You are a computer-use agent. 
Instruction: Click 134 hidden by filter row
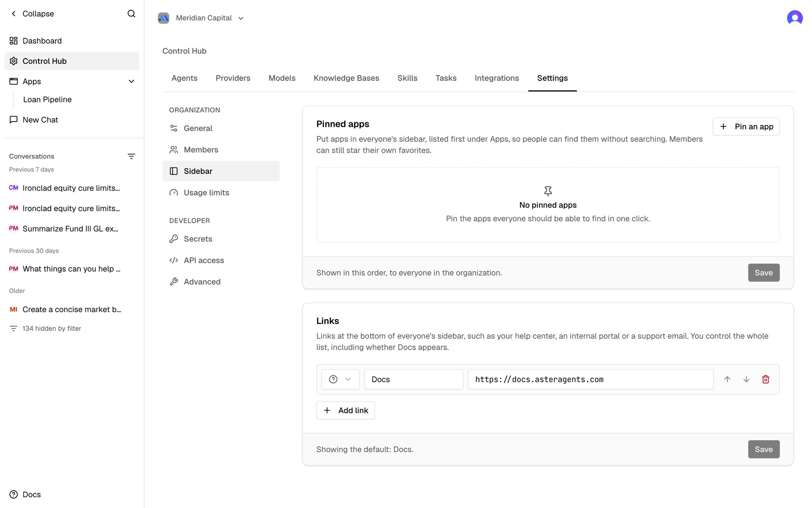45,328
